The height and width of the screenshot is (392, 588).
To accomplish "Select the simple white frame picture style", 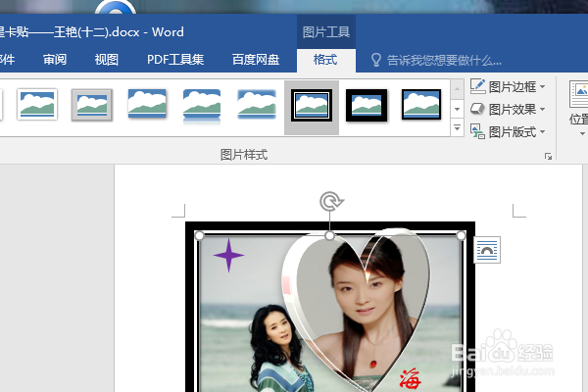I will point(37,104).
